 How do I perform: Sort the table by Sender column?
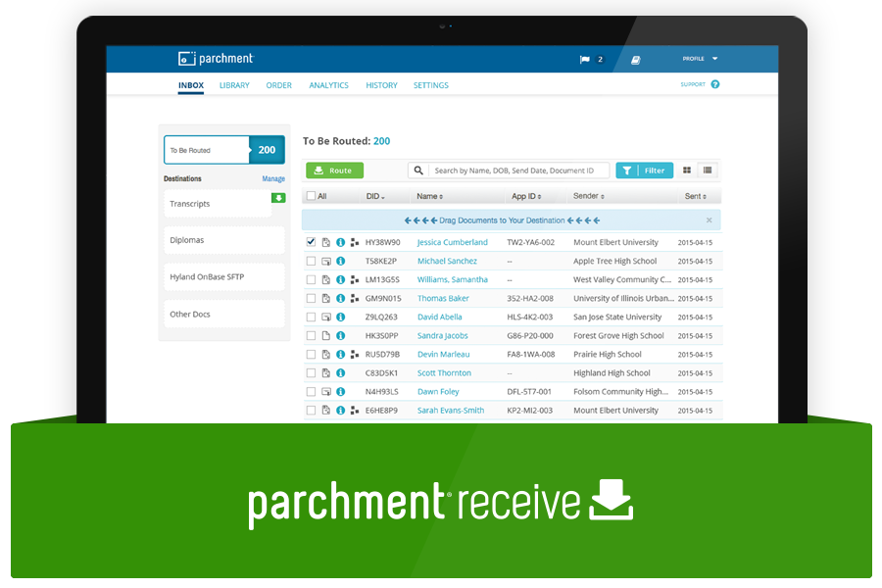pos(587,196)
